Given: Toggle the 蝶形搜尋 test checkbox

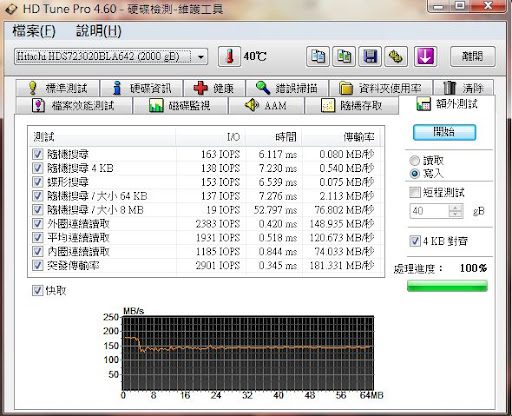Looking at the screenshot, I should tap(37, 182).
